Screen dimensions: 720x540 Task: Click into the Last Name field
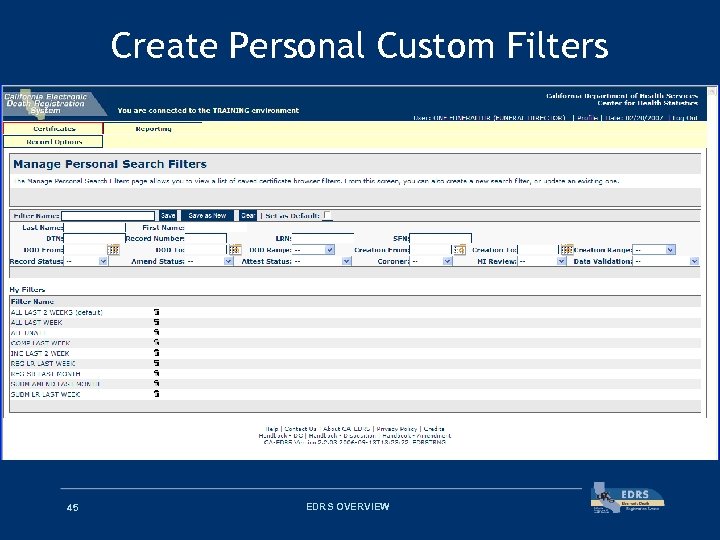[94, 227]
